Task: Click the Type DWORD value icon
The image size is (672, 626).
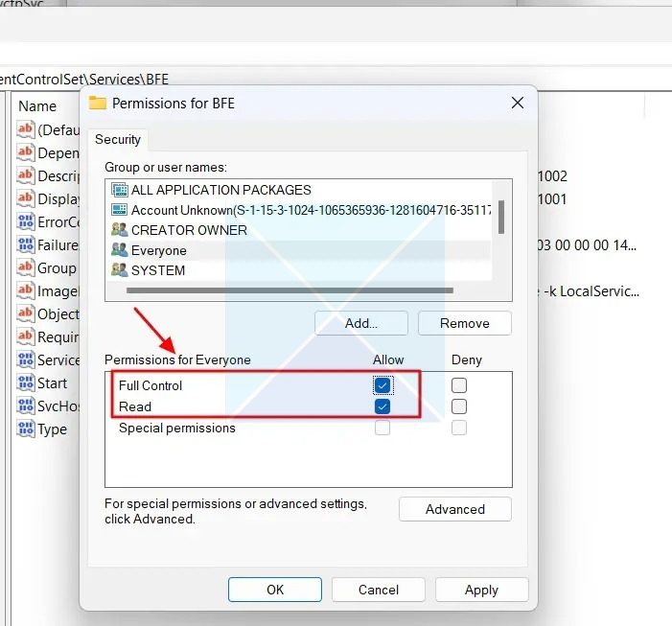Action: (26, 429)
